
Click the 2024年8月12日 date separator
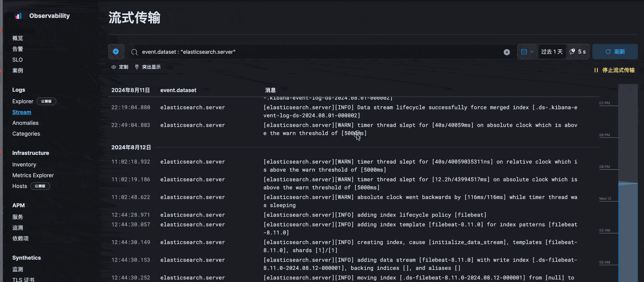click(131, 148)
